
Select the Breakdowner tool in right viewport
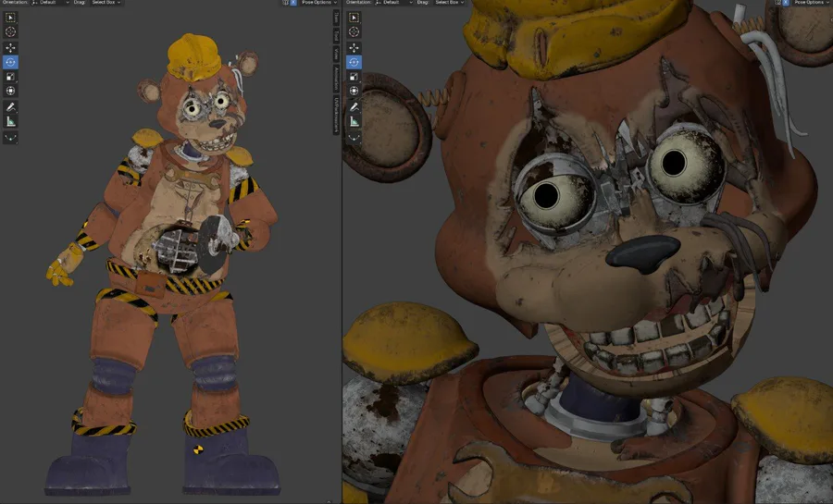point(354,138)
